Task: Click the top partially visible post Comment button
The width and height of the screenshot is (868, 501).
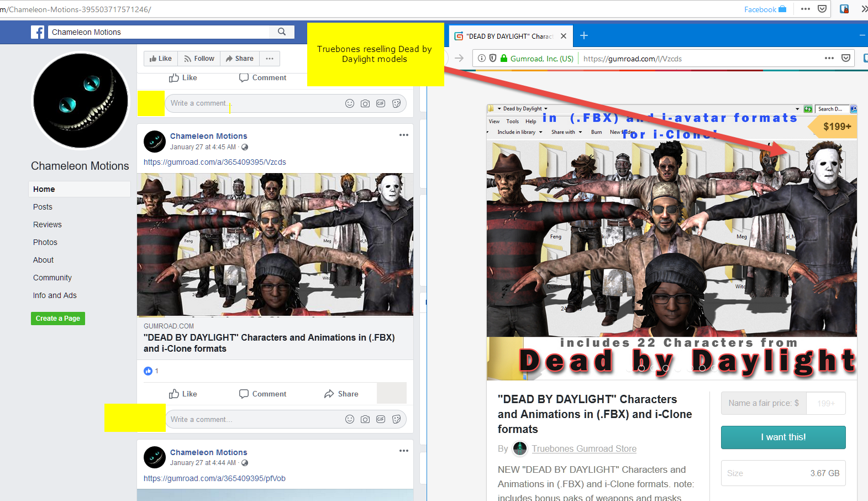Action: click(x=263, y=78)
